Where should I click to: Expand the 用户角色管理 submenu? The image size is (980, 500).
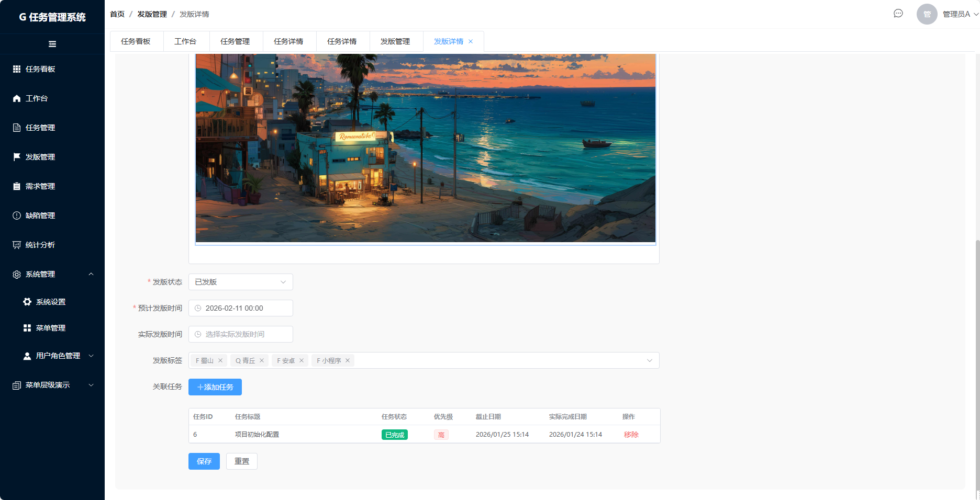(x=91, y=356)
